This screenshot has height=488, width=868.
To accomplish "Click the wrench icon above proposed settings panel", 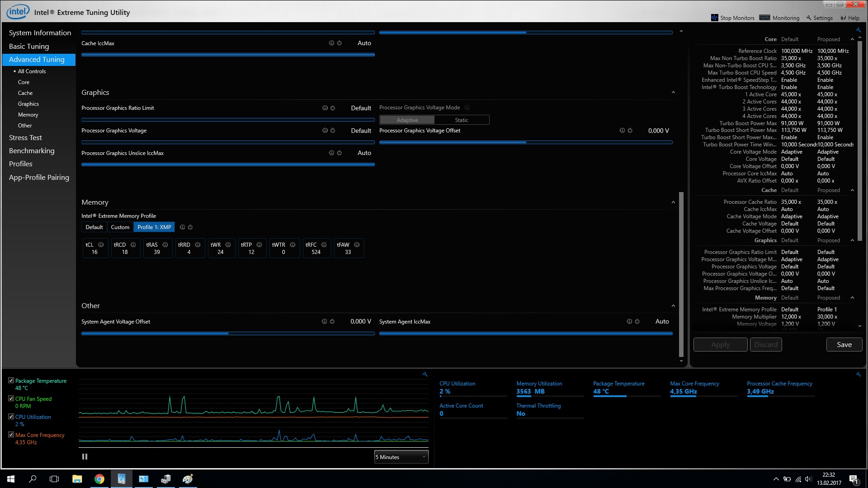I will 858,30.
